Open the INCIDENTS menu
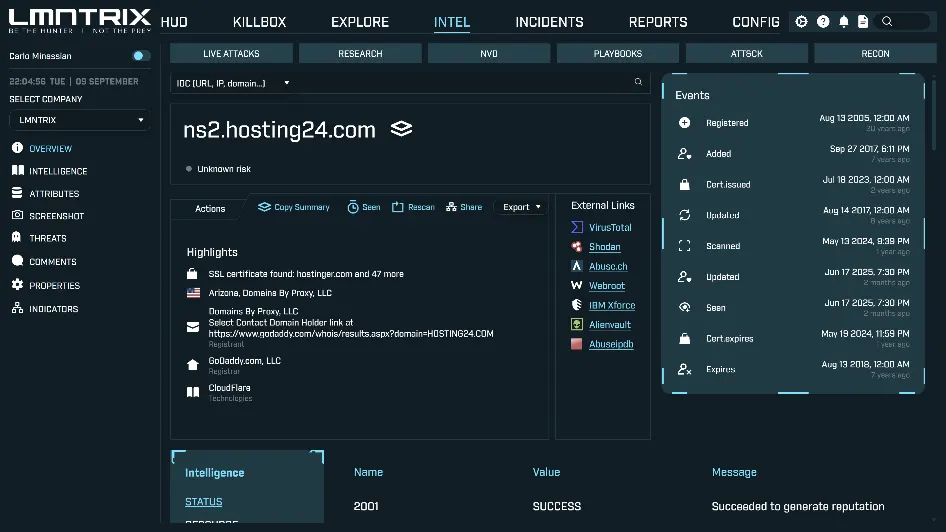The image size is (946, 532). 549,22
